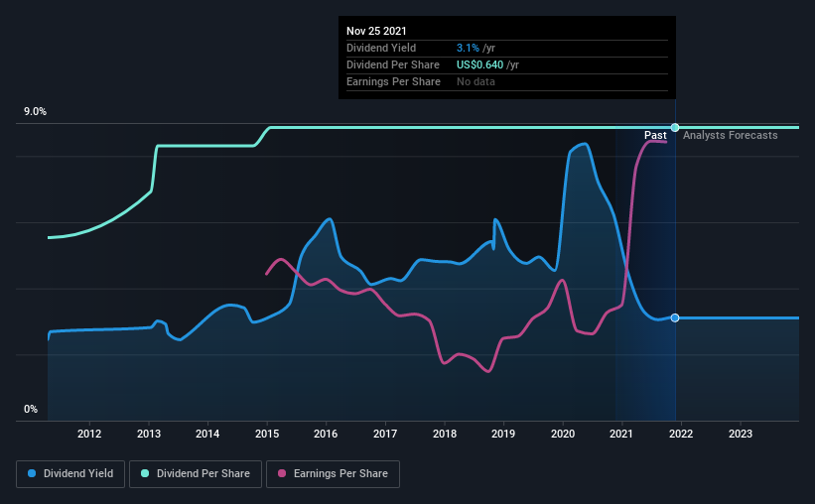
Task: Click the teal dot in Dividend Per Share legend
Action: point(145,473)
